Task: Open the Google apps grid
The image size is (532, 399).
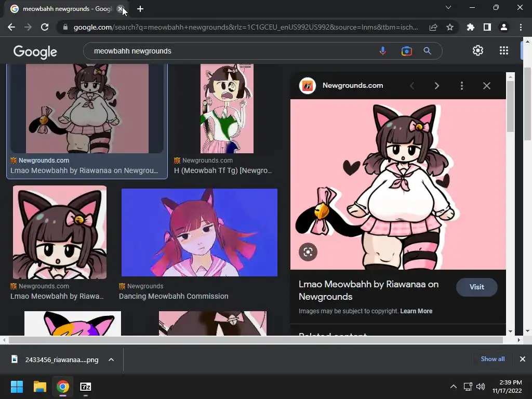Action: (x=504, y=50)
